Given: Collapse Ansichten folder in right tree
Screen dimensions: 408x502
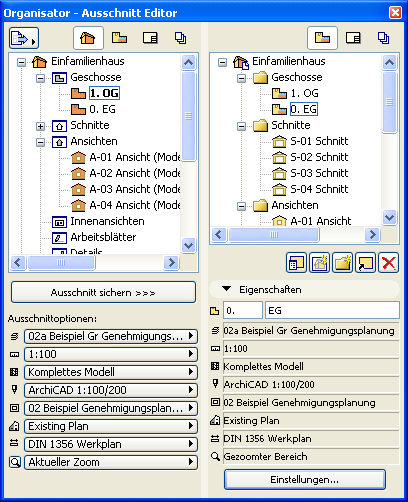Looking at the screenshot, I should (241, 207).
